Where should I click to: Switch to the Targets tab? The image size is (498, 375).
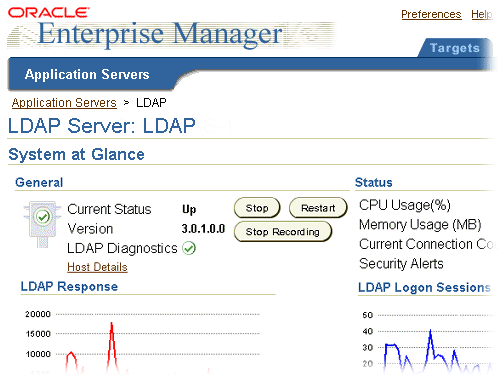[455, 48]
